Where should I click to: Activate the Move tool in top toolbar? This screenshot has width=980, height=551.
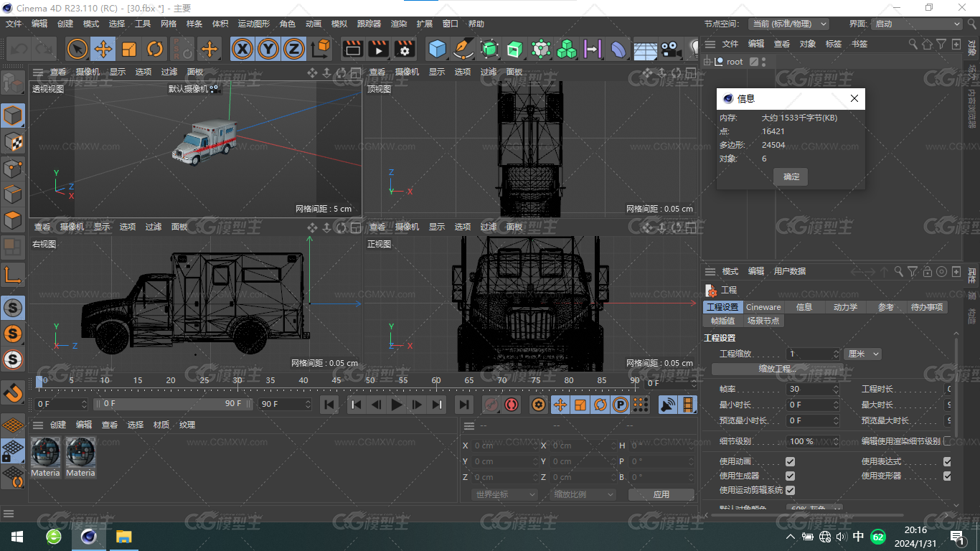click(103, 49)
